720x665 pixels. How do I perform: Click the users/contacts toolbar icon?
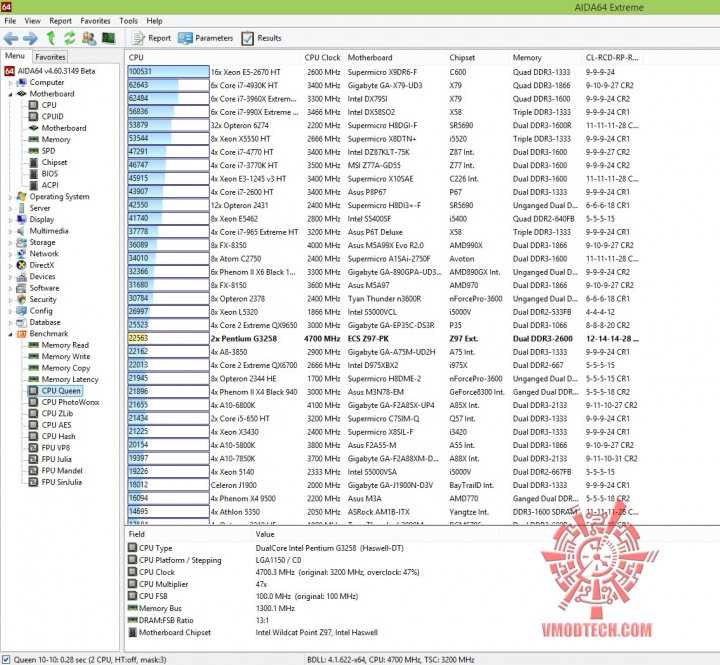89,38
